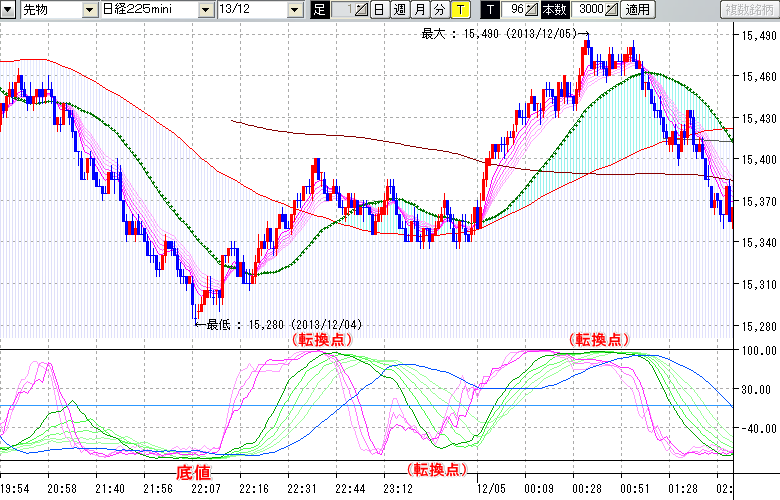Click into the 3000 bar count field
The width and height of the screenshot is (780, 500).
(x=590, y=10)
